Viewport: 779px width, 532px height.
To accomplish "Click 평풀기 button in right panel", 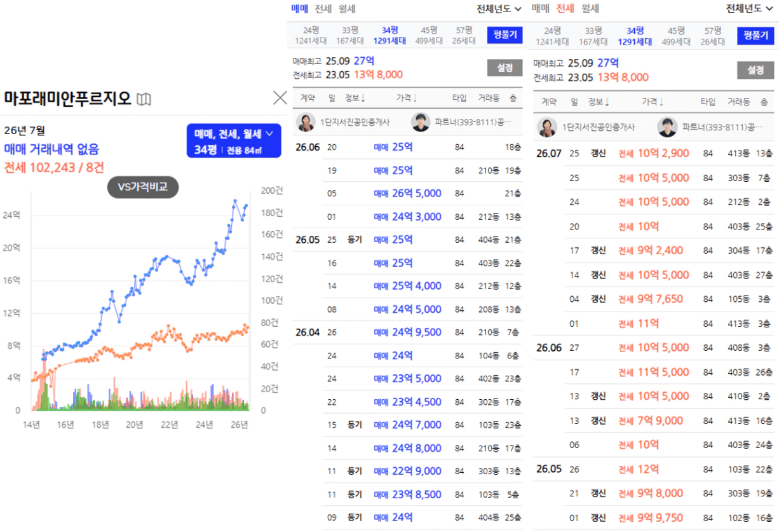I will click(x=755, y=35).
